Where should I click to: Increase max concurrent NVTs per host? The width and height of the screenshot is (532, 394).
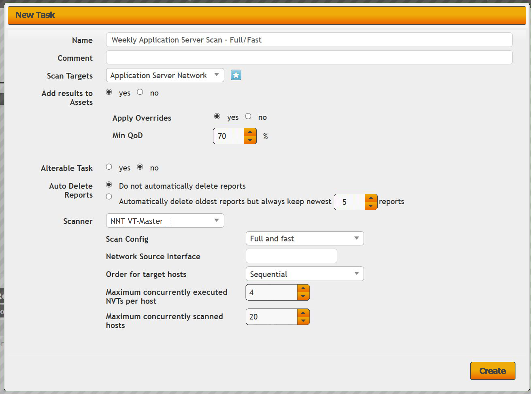tap(303, 288)
